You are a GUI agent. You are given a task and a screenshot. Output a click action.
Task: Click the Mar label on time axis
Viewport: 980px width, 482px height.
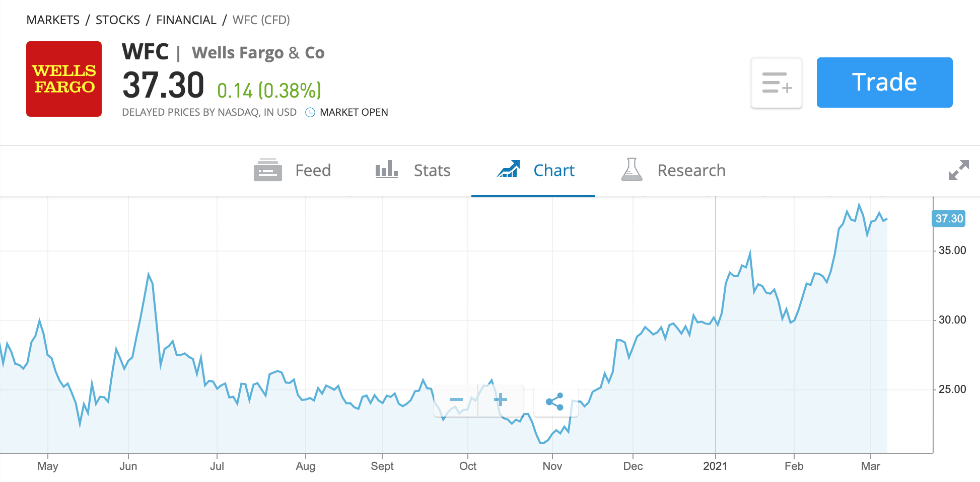[871, 466]
